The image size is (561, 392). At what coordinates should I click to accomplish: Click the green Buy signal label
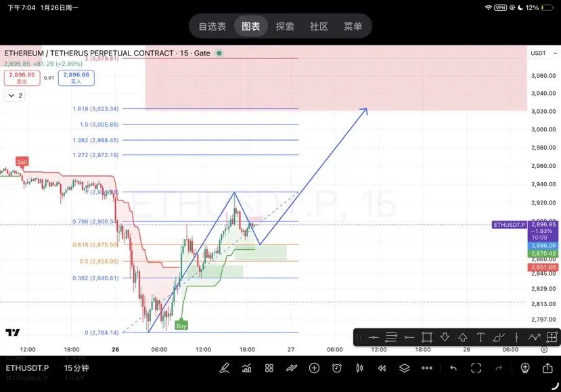click(x=181, y=326)
